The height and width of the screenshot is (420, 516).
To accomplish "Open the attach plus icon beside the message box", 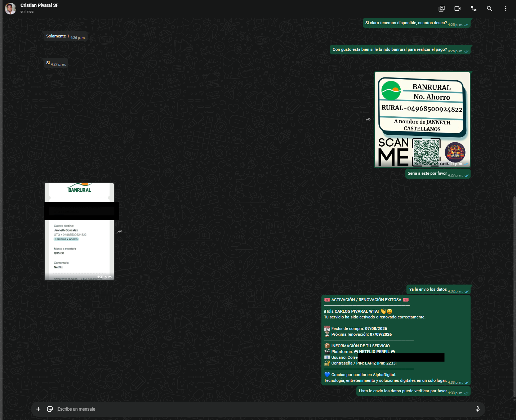I will point(39,409).
